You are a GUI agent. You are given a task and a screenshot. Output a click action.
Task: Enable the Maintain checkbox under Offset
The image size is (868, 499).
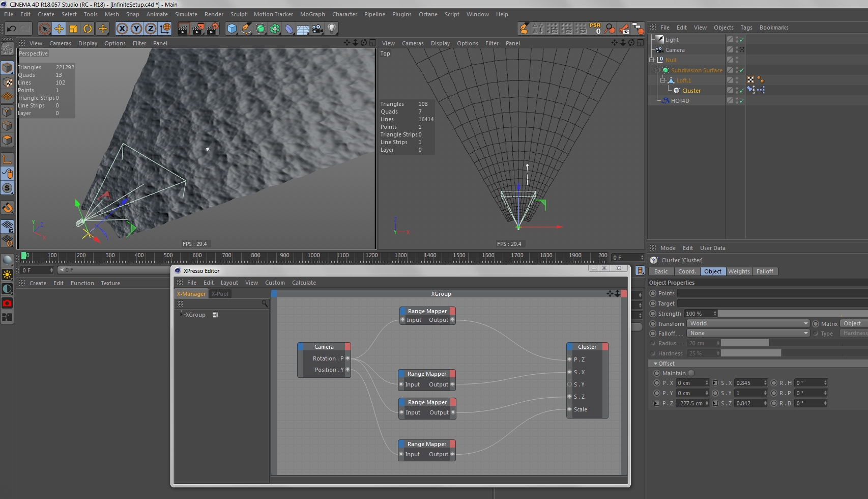point(691,373)
